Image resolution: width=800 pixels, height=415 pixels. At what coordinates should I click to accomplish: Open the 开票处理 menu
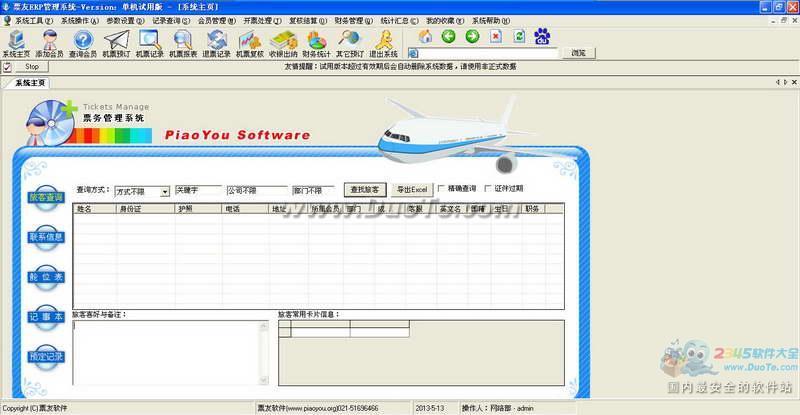pyautogui.click(x=262, y=21)
